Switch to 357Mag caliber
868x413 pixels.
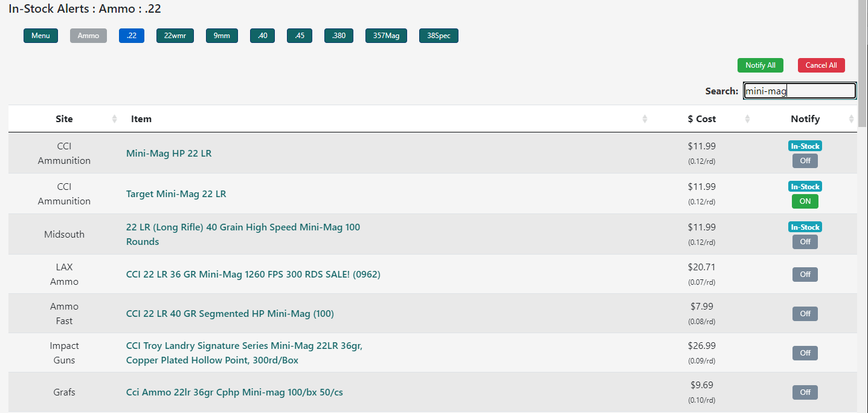point(386,36)
